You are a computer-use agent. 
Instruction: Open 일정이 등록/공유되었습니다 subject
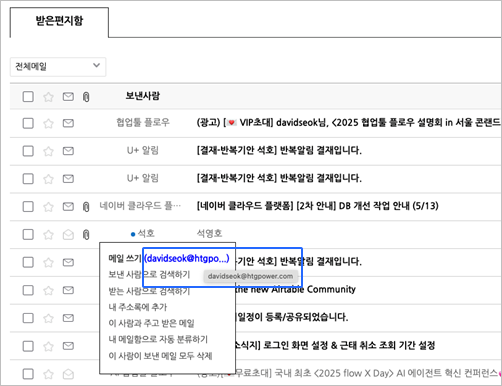[292, 317]
